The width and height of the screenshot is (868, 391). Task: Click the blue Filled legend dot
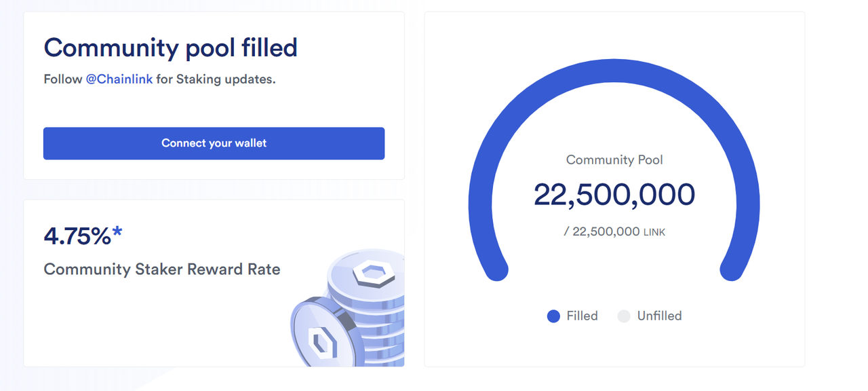pos(553,316)
